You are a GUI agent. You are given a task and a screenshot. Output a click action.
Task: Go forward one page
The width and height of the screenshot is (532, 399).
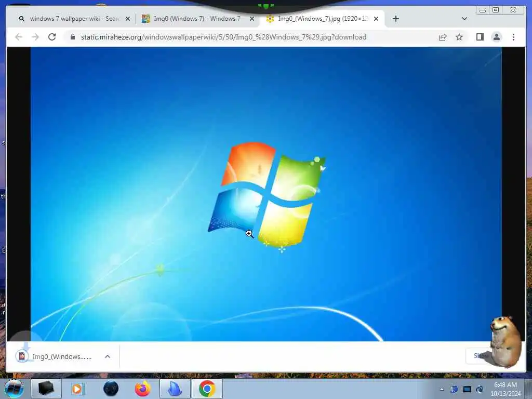[35, 37]
